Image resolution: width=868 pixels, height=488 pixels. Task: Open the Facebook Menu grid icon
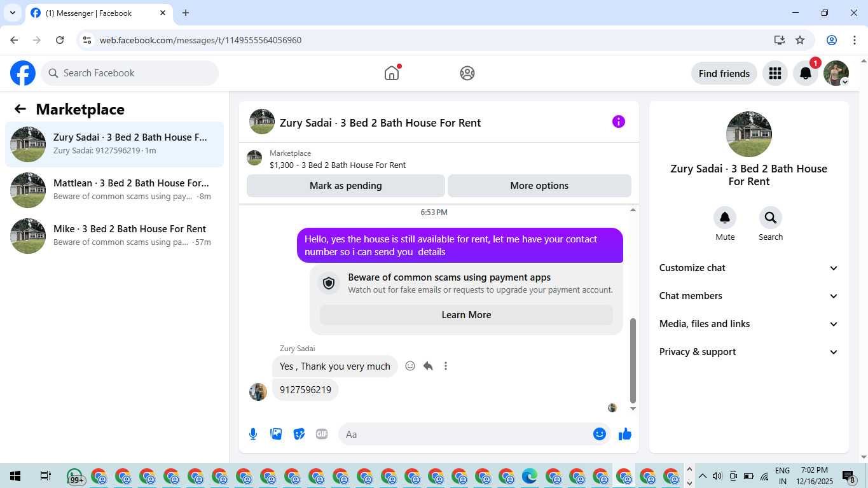(775, 73)
